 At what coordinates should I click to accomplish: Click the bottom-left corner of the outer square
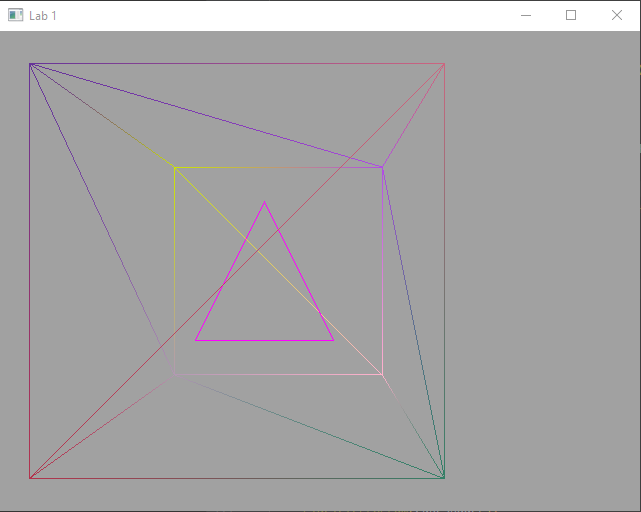30,478
